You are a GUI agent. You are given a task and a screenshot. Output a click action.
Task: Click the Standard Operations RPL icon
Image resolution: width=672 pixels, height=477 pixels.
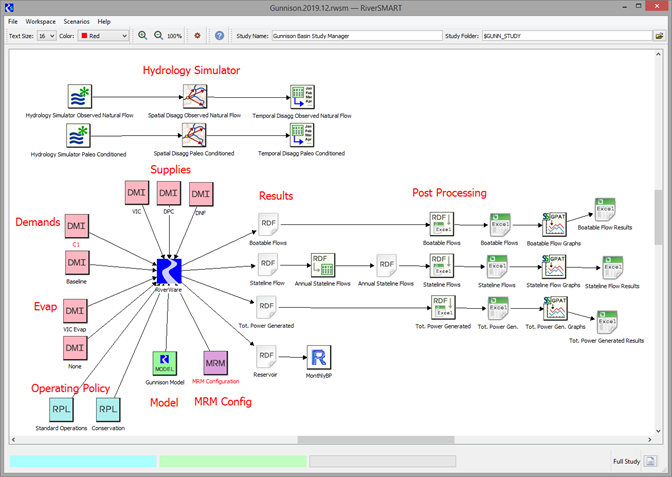[x=61, y=409]
